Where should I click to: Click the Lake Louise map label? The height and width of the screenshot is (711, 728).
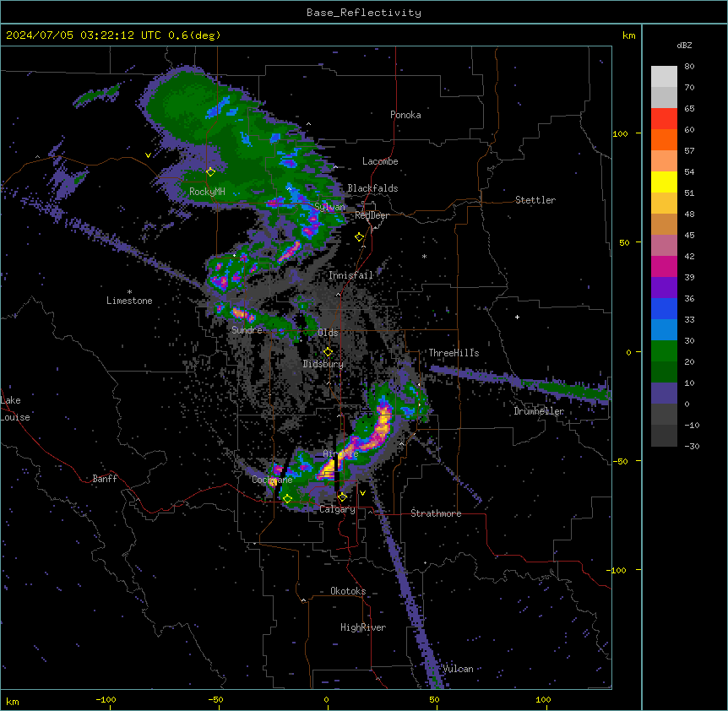(15, 409)
